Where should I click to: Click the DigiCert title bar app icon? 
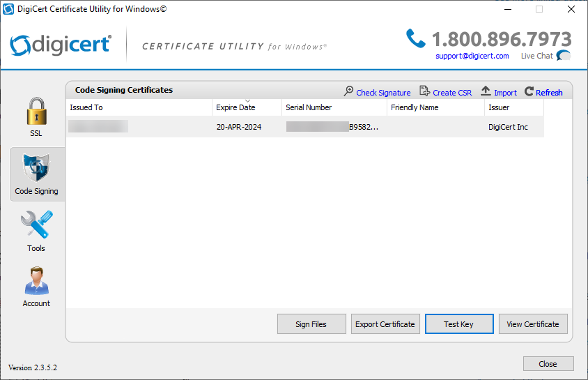click(x=8, y=9)
